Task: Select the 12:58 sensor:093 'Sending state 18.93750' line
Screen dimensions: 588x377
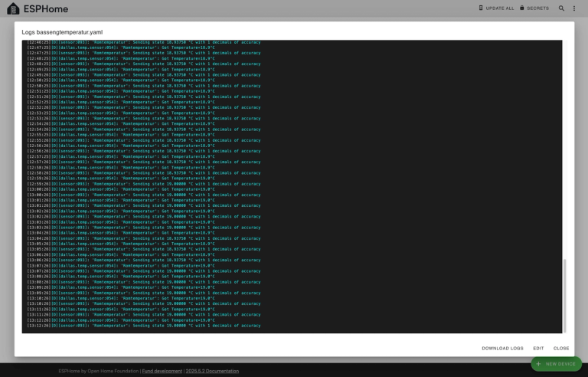Action: (144, 172)
